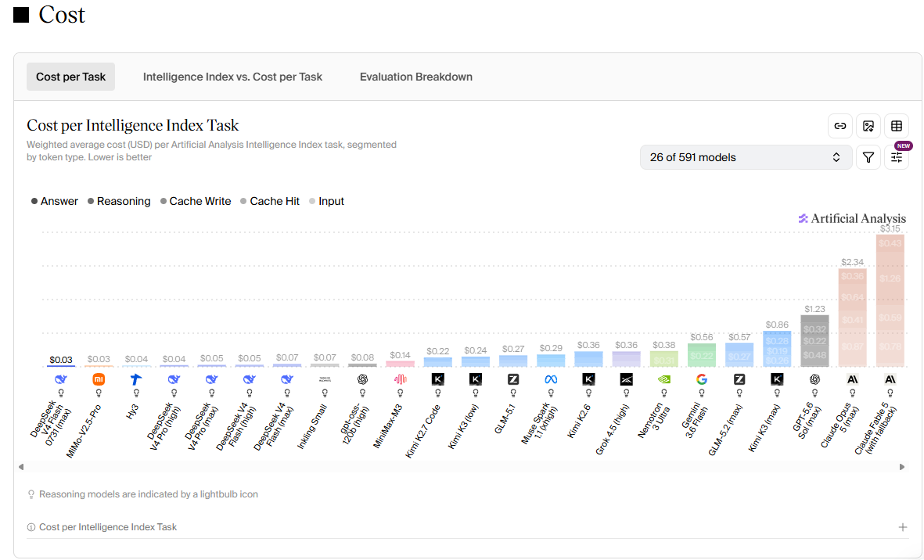The width and height of the screenshot is (924, 560).
Task: Toggle the Reasoning legend series
Action: tap(119, 201)
